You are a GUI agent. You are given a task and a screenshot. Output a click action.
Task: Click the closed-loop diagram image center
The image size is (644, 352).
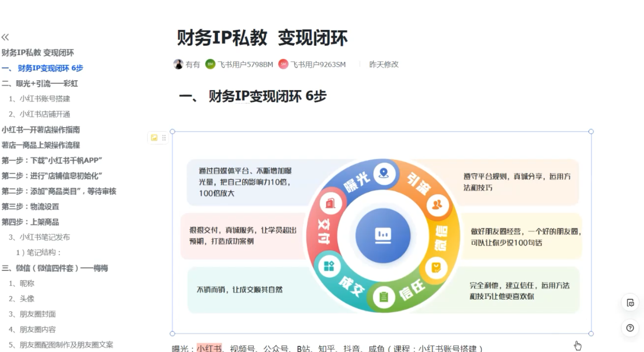click(x=382, y=234)
